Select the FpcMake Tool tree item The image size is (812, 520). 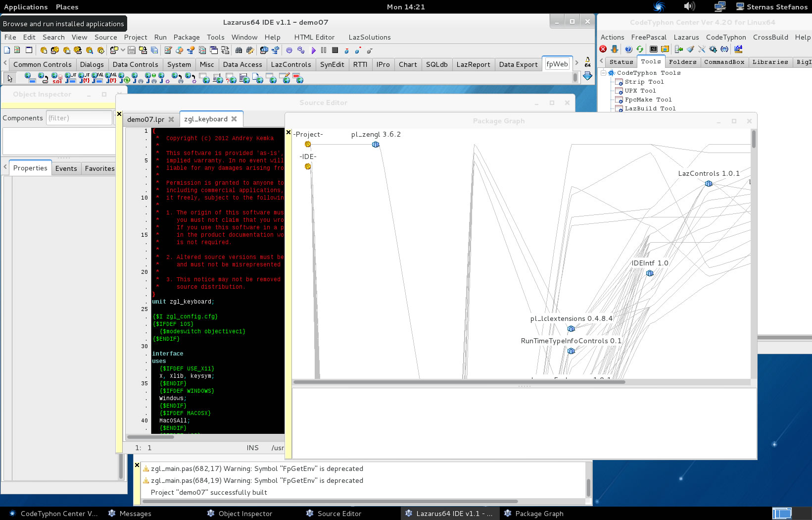tap(648, 100)
